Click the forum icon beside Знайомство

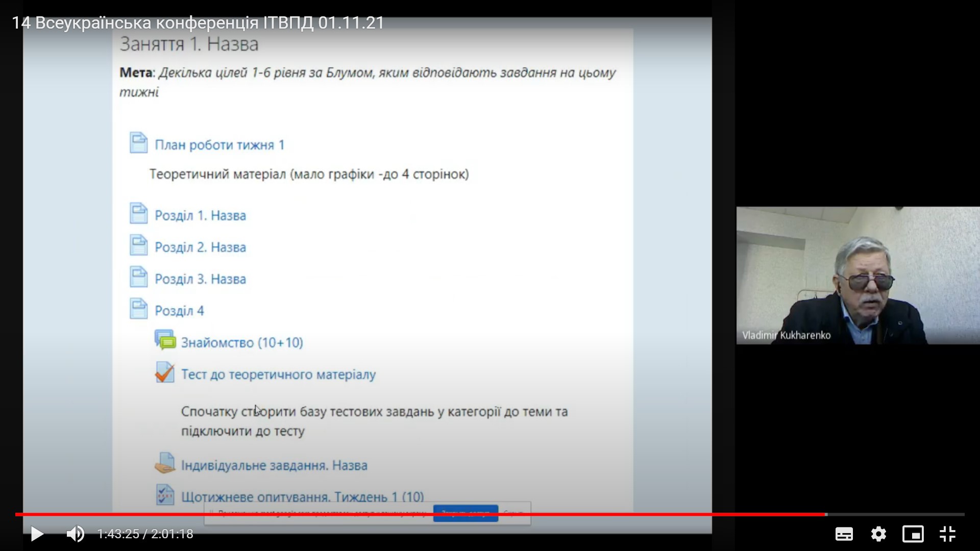[x=165, y=340]
